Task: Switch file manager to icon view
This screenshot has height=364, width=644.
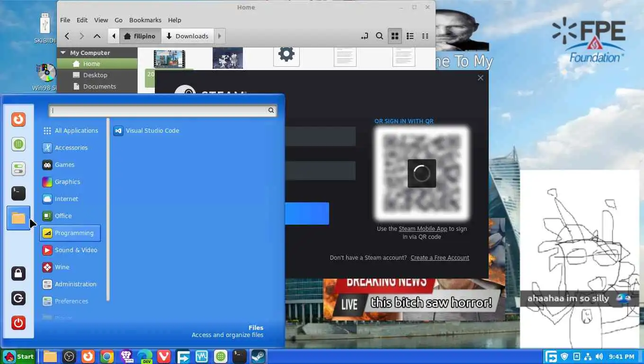Action: click(394, 36)
